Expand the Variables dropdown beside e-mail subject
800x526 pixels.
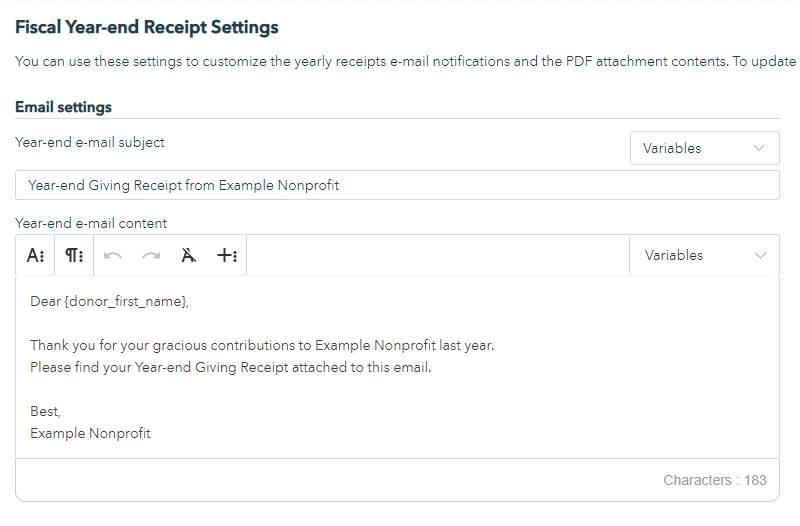[x=704, y=148]
